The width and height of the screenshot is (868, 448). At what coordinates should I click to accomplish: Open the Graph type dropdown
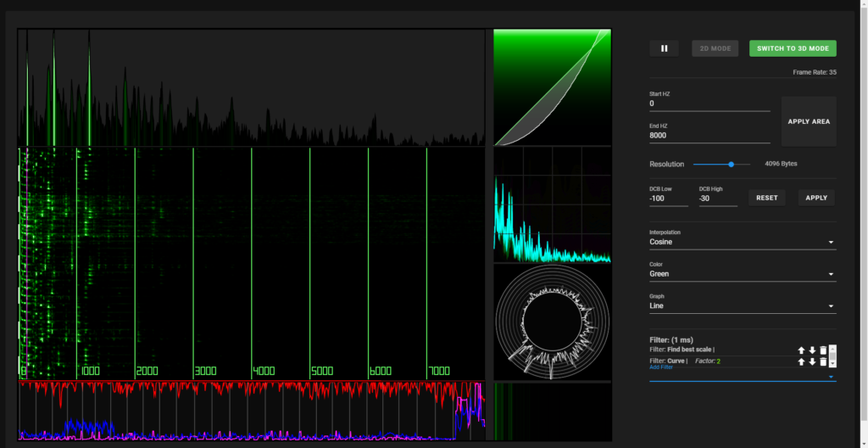[x=743, y=306]
